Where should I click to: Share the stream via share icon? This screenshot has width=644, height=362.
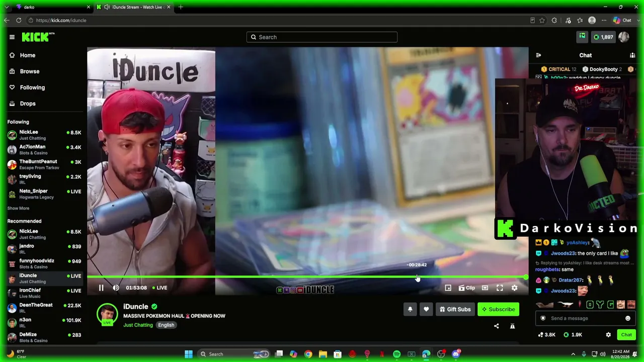[497, 326]
